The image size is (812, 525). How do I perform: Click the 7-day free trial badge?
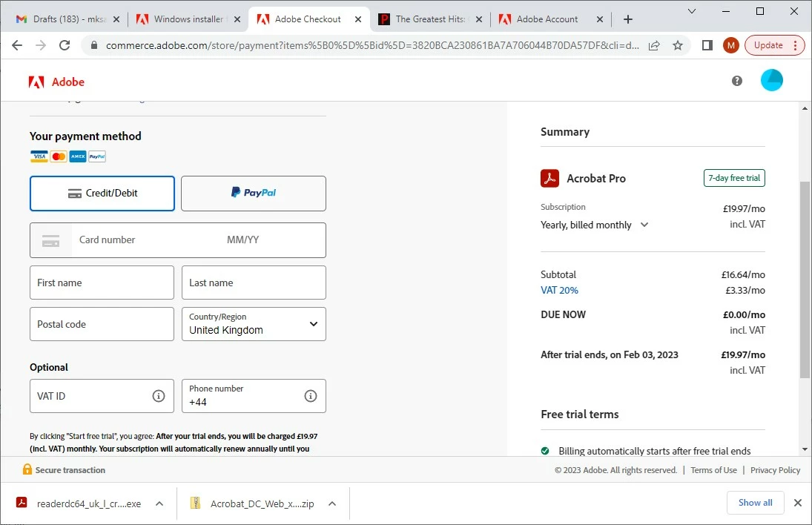(x=734, y=178)
